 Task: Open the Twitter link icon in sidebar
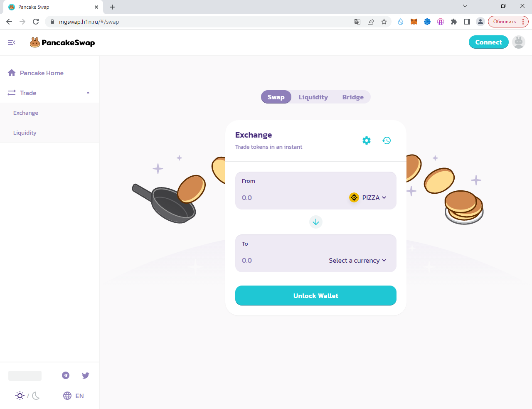point(86,375)
